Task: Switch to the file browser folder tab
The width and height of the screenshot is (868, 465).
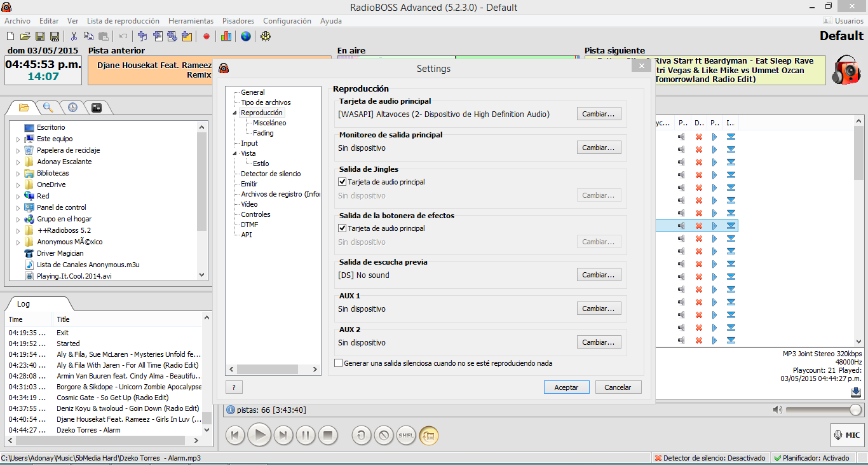Action: 24,108
